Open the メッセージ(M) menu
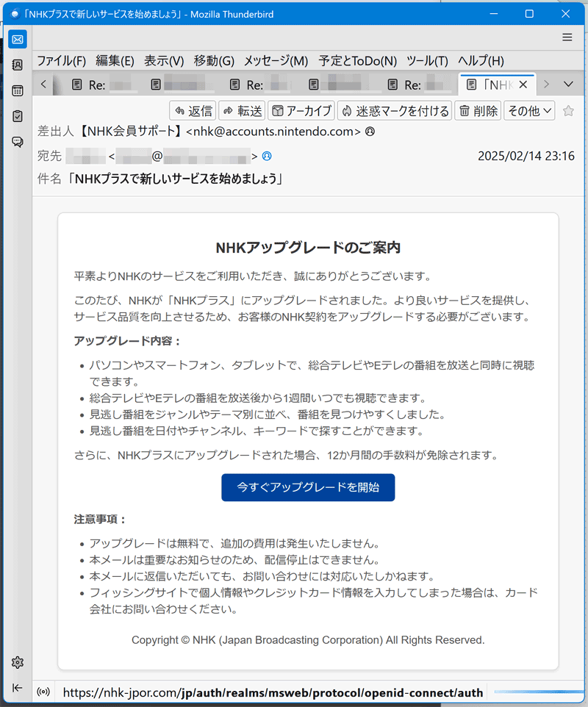Screen dimensions: 588x707 click(276, 61)
